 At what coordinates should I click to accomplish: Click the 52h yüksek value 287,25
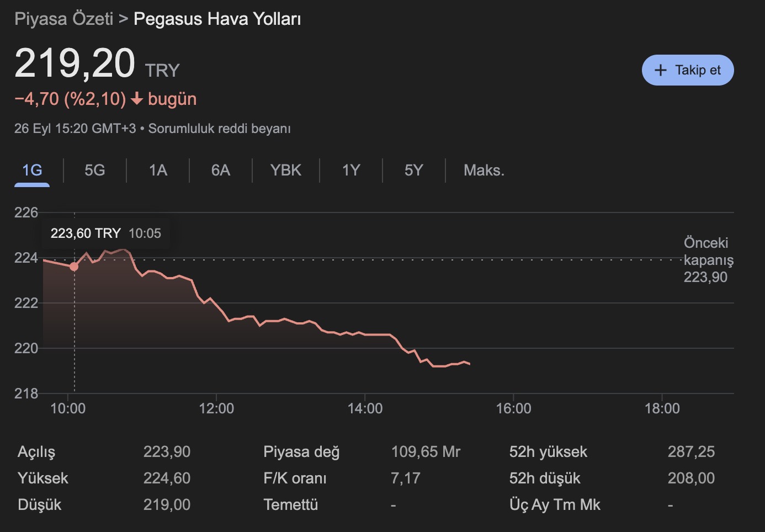tap(691, 452)
